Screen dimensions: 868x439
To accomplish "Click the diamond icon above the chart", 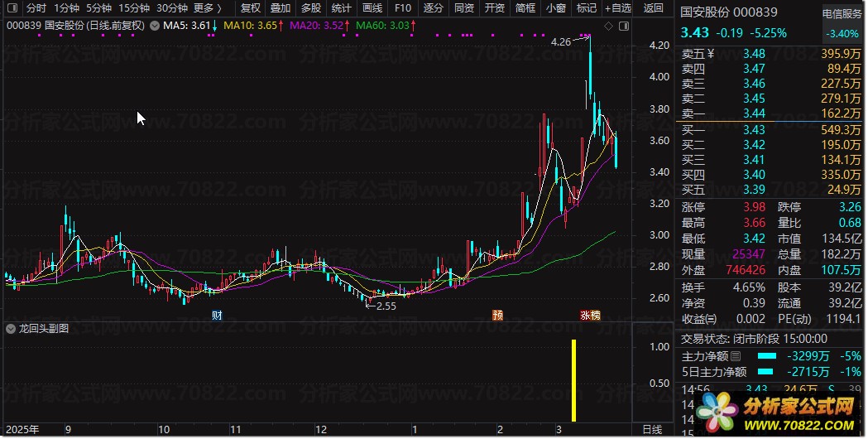I will tap(609, 27).
